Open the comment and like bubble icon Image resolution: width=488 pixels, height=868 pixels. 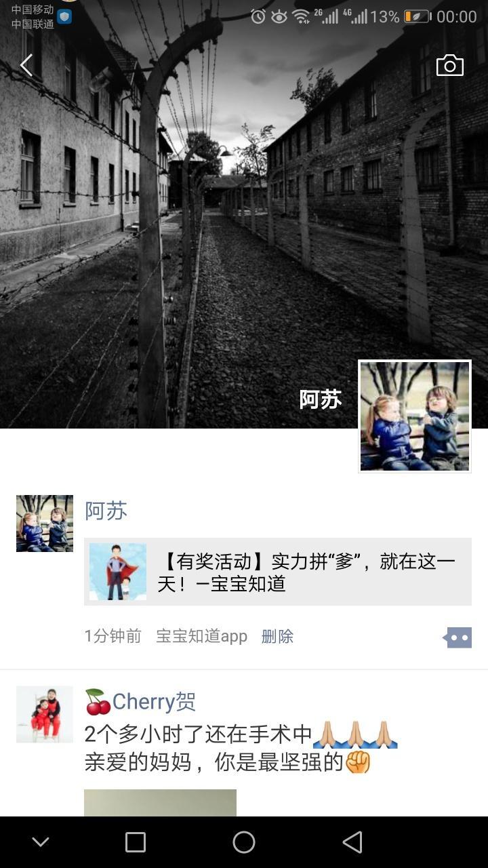point(457,637)
